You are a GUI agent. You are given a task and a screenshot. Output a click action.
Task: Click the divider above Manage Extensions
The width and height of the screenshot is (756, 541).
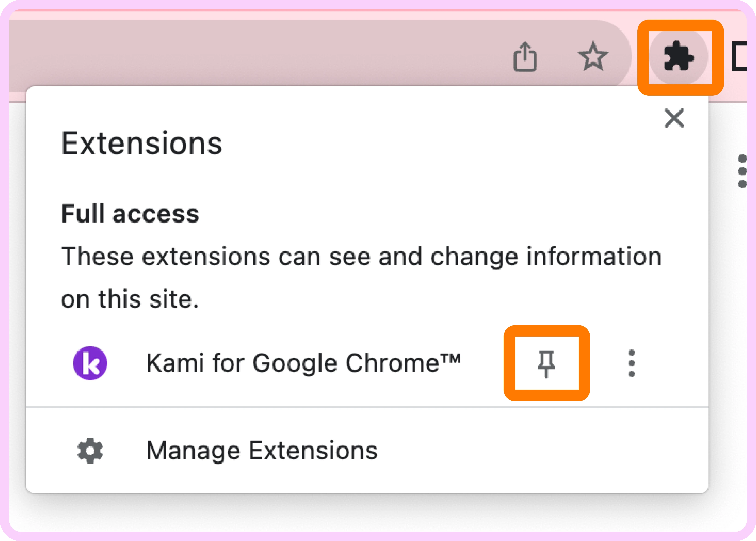pyautogui.click(x=366, y=407)
